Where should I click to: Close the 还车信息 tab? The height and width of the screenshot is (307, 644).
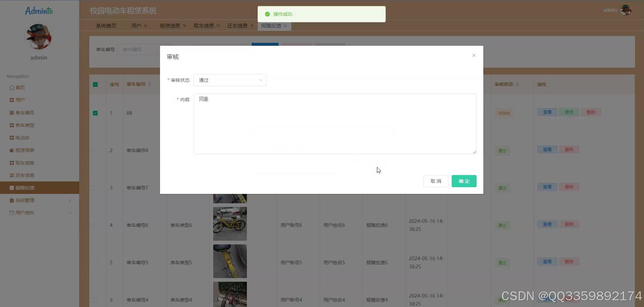[252, 26]
